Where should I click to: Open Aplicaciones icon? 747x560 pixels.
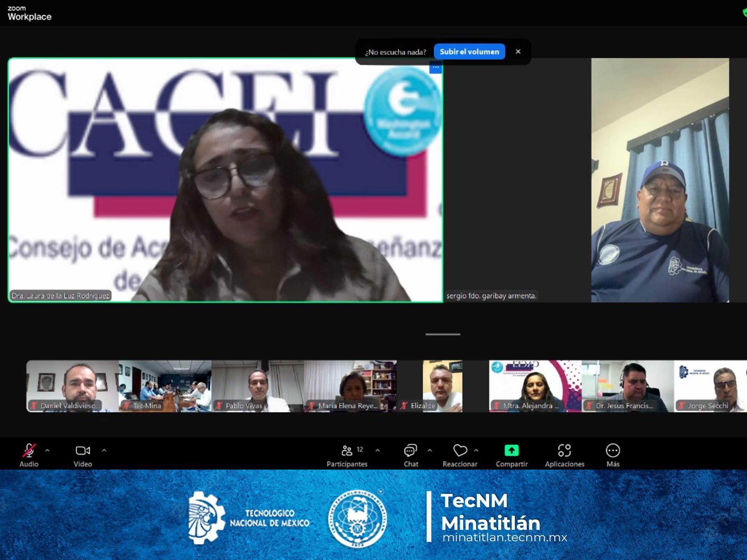click(x=564, y=450)
